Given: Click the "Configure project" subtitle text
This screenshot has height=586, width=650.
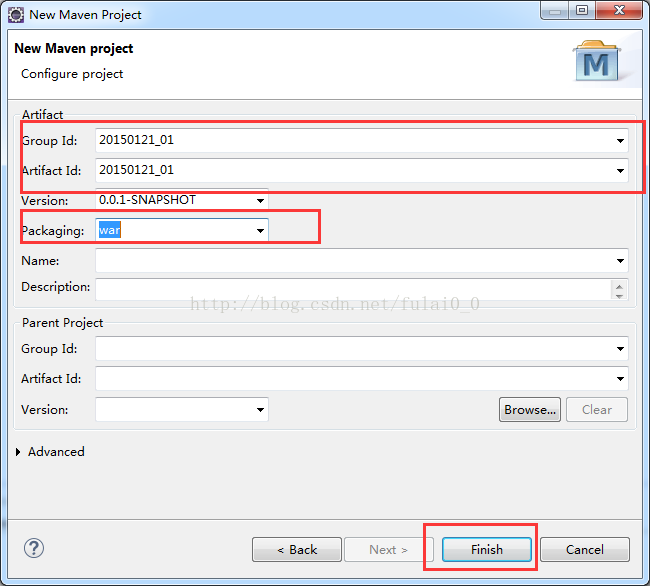Looking at the screenshot, I should pyautogui.click(x=72, y=74).
